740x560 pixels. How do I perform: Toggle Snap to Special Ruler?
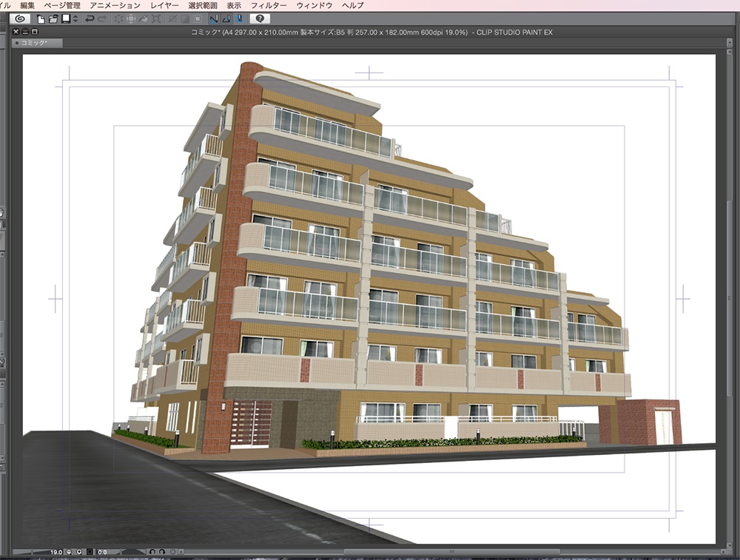[226, 19]
